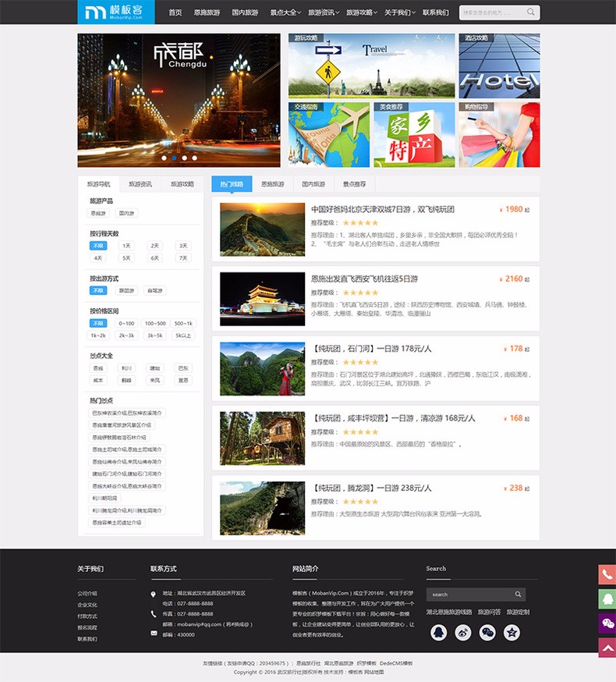The height and width of the screenshot is (682, 616).
Task: Click the footer WeChat circle icon
Action: click(487, 632)
